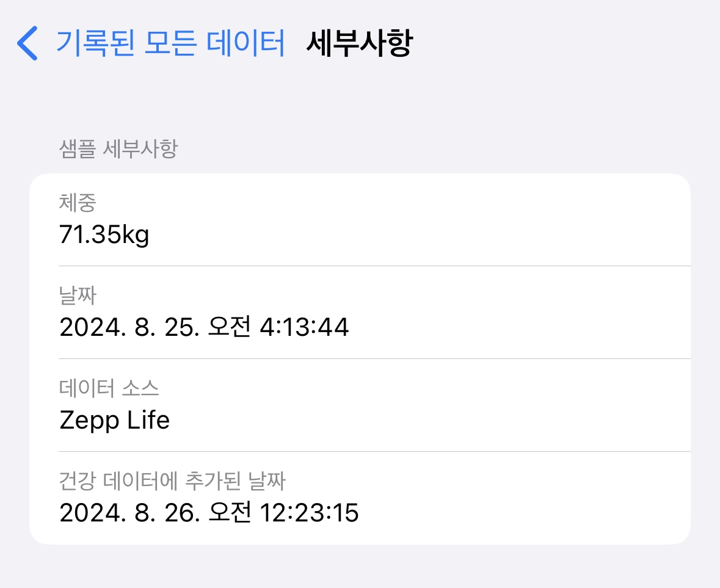This screenshot has width=720, height=588.
Task: Select the 세부사항 page title
Action: [360, 43]
